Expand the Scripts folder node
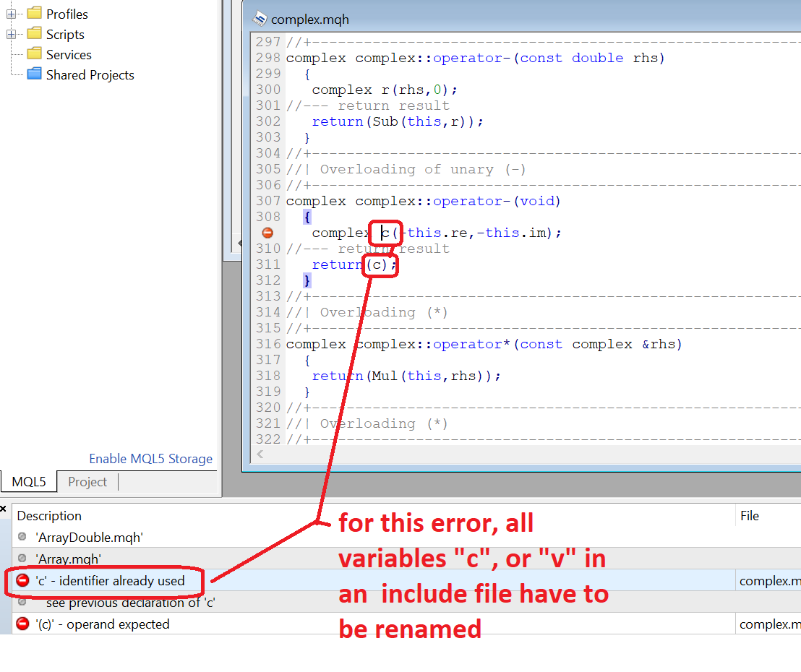Image resolution: width=801 pixels, height=672 pixels. point(12,35)
